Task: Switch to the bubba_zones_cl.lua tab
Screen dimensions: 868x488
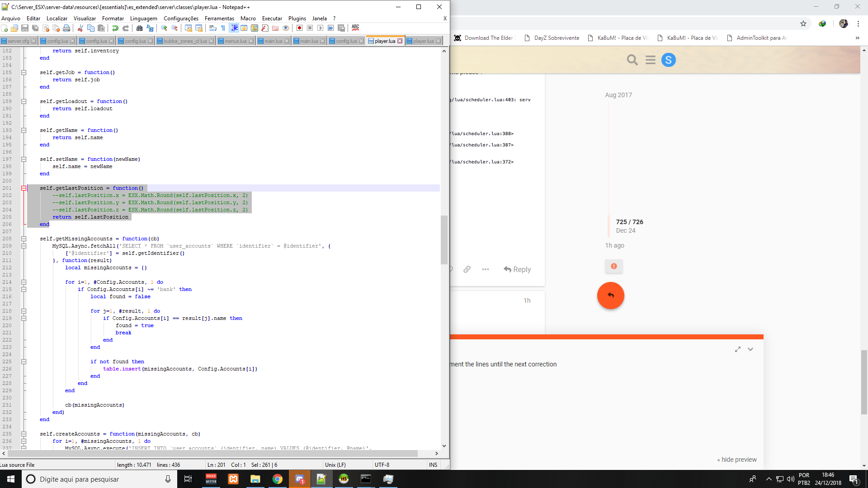Action: (185, 41)
